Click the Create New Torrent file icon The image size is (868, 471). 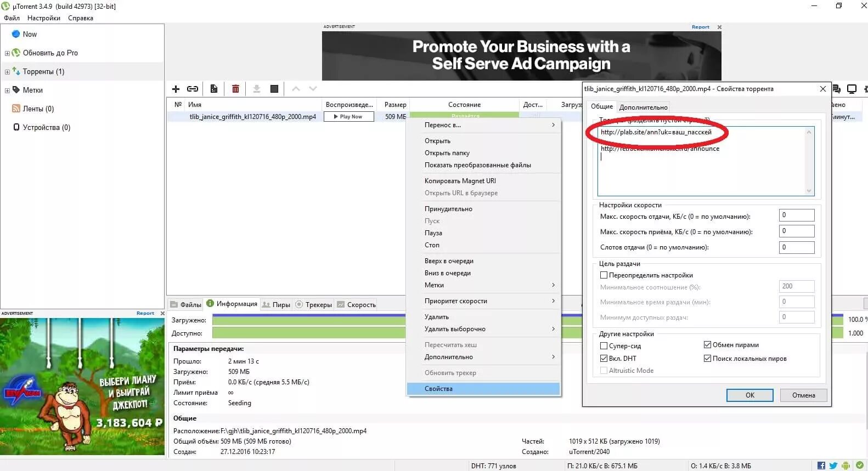(214, 89)
